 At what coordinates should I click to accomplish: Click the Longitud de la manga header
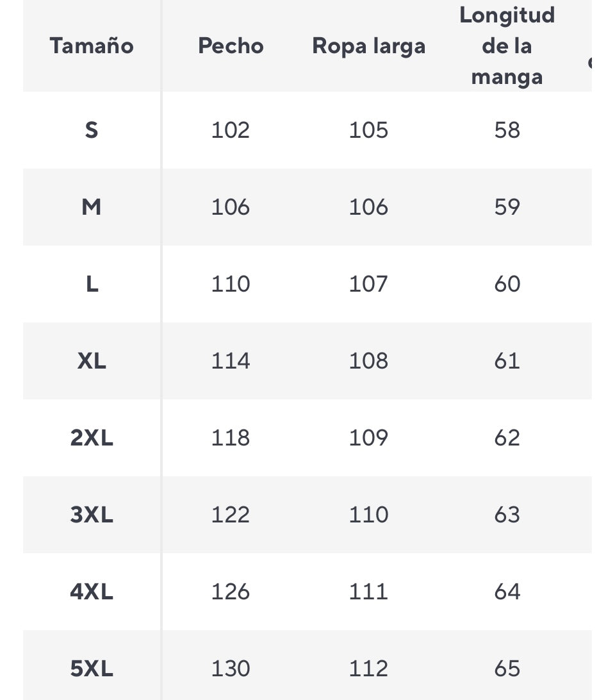507,46
